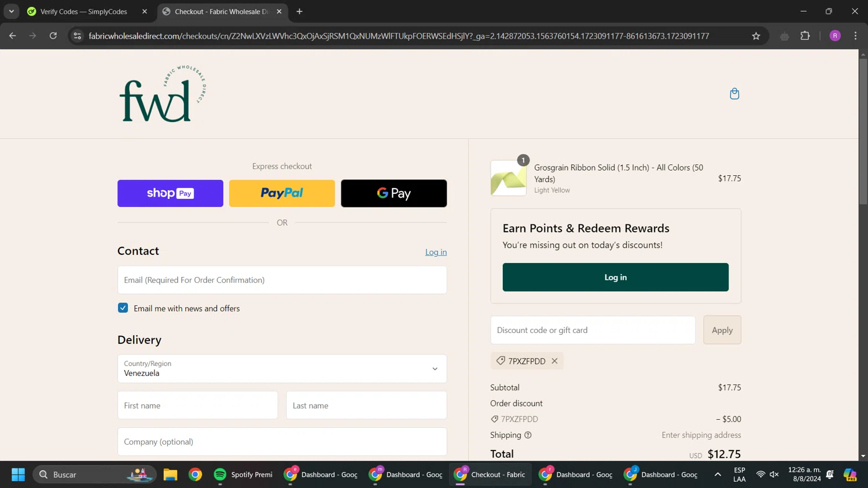Close the Checkout - Fabric Wholesale tab
Viewport: 868px width, 488px height.
[x=279, y=12]
